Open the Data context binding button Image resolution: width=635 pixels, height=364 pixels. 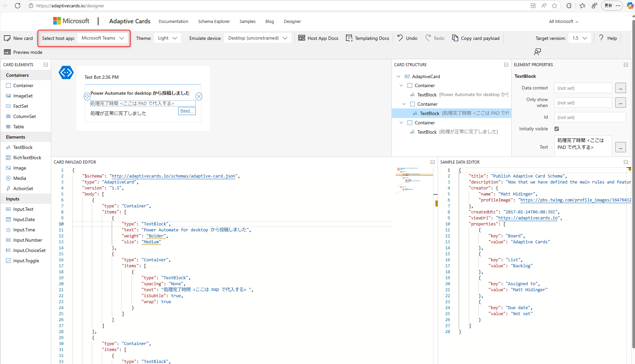621,88
